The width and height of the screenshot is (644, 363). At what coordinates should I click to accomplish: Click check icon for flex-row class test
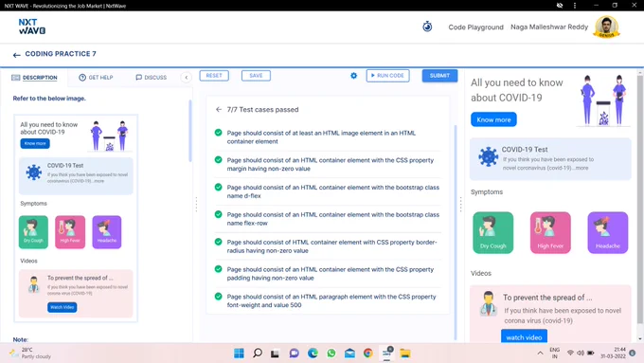click(219, 214)
